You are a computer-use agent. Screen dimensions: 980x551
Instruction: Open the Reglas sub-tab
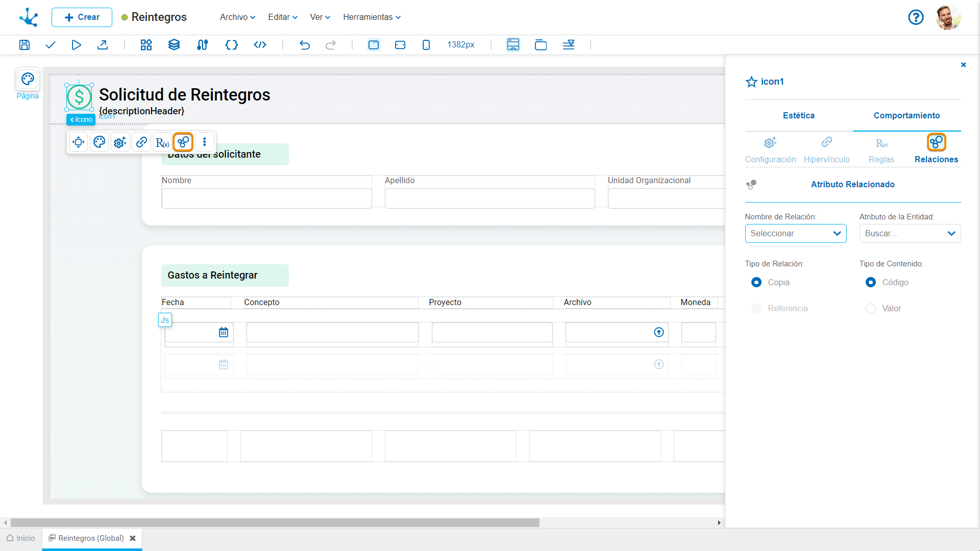[881, 149]
